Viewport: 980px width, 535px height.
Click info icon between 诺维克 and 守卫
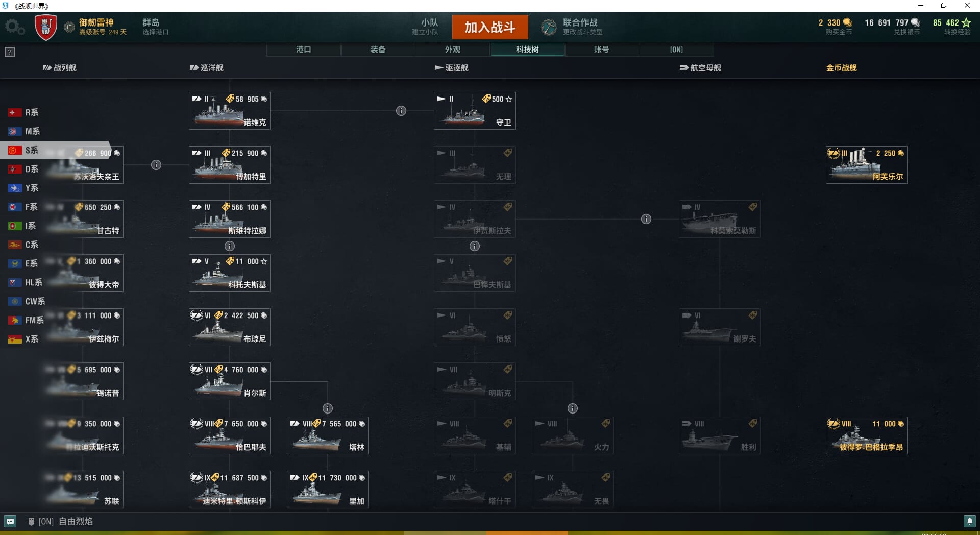point(401,111)
